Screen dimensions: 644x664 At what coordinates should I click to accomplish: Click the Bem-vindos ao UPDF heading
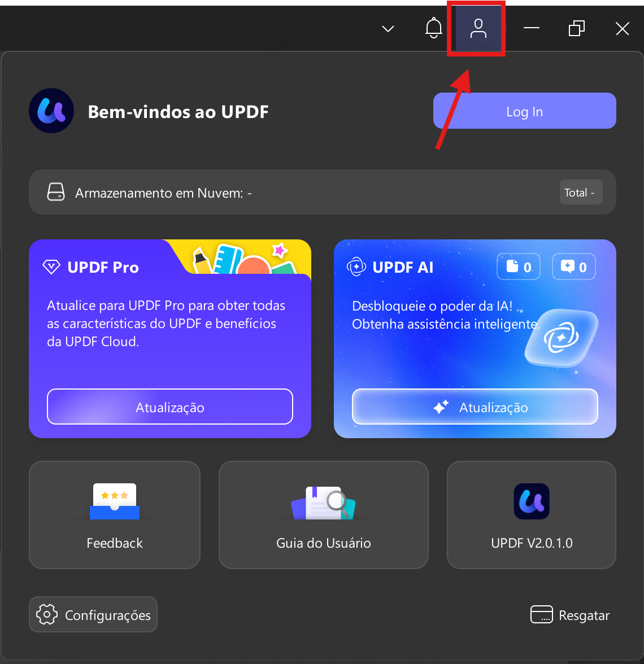point(178,112)
